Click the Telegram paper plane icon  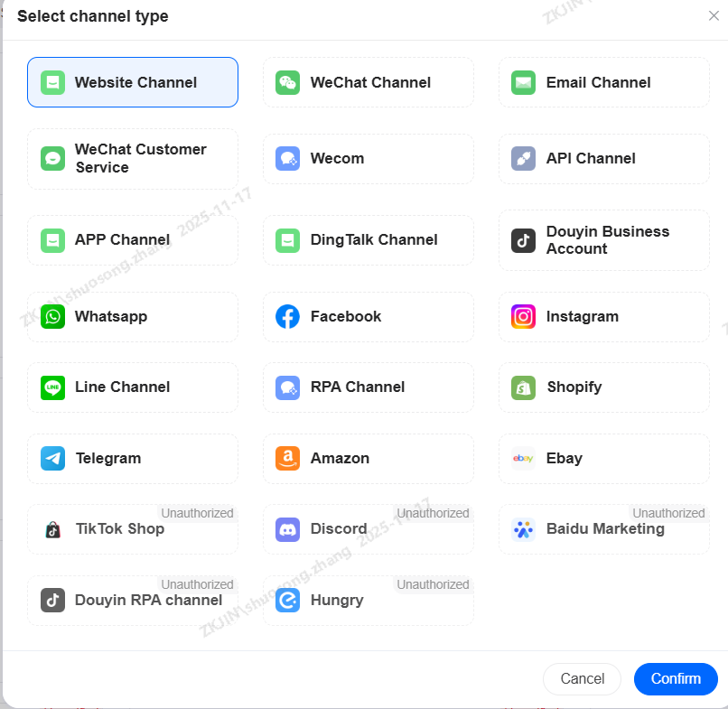(52, 458)
